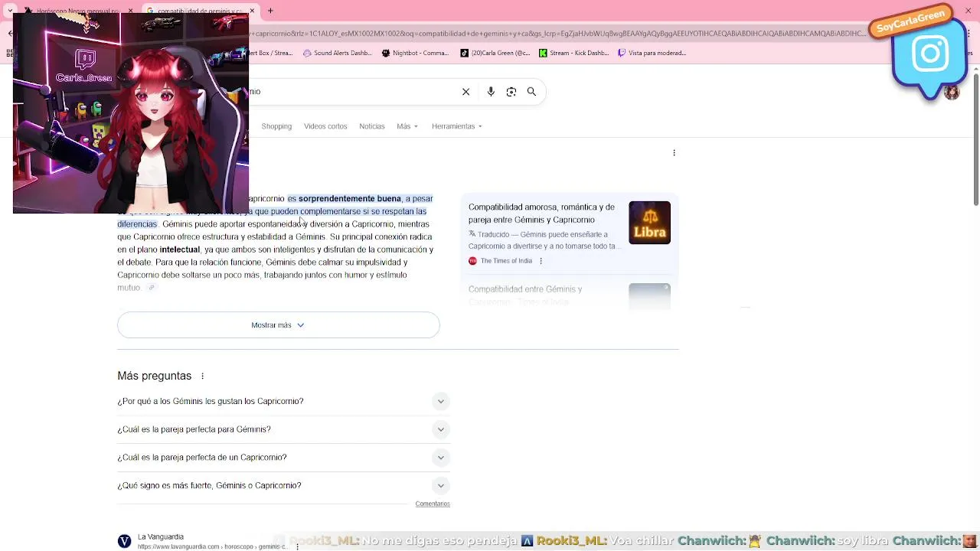Click The Times of India source label
This screenshot has height=551, width=980.
[x=506, y=261]
